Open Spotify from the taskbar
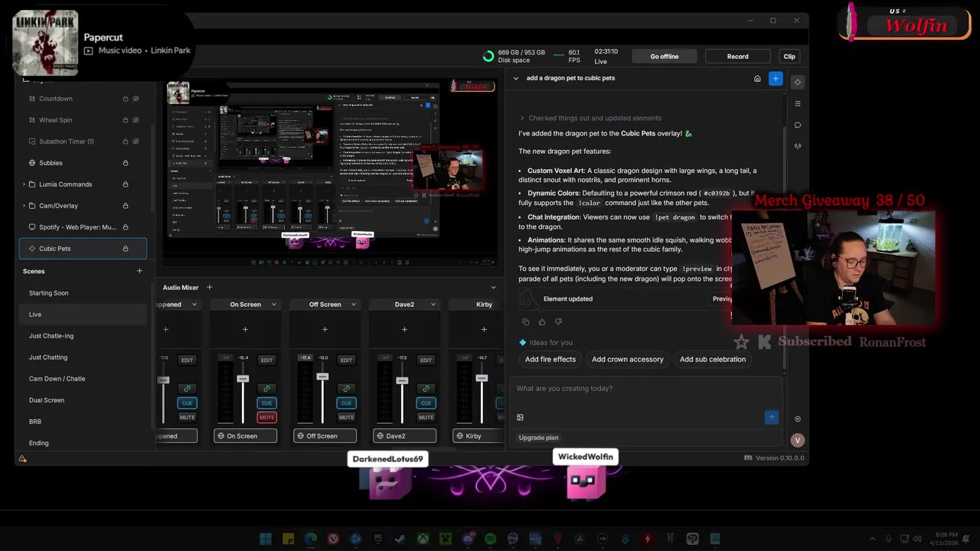This screenshot has height=551, width=980. coord(490,539)
